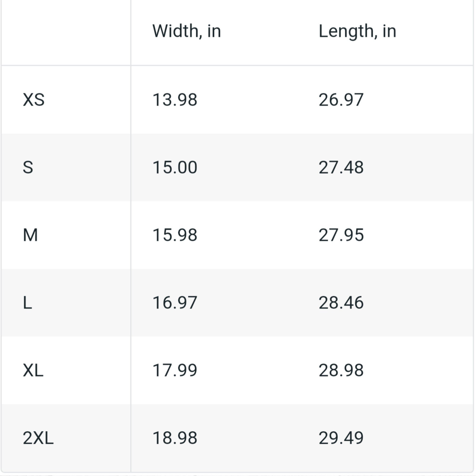Select the L size row label

(27, 302)
